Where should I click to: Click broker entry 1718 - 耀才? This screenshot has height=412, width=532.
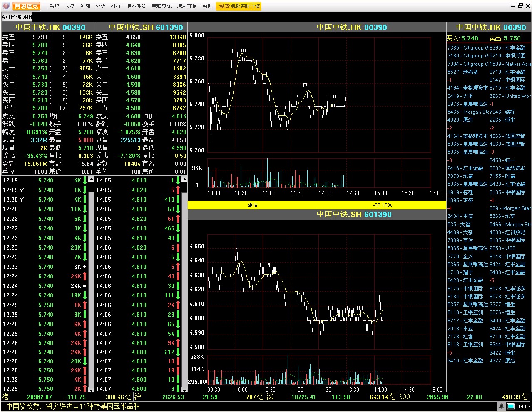point(460,272)
